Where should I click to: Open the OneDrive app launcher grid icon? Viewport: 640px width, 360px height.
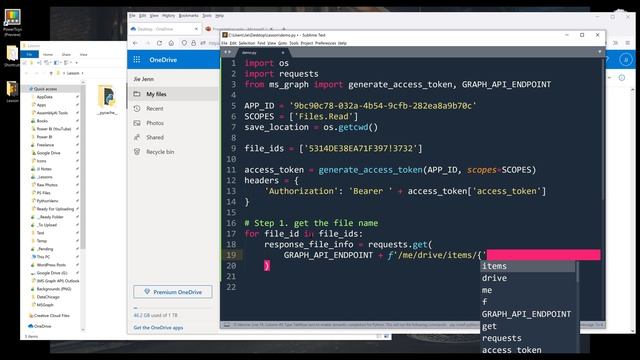click(x=137, y=60)
